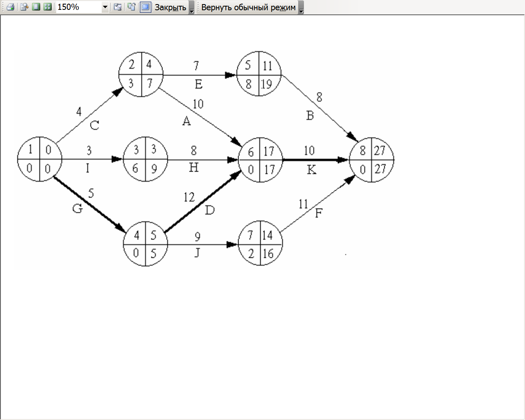Viewport: 525px width, 420px height.
Task: Open the zoom percentage dropdown arrow
Action: [105, 7]
